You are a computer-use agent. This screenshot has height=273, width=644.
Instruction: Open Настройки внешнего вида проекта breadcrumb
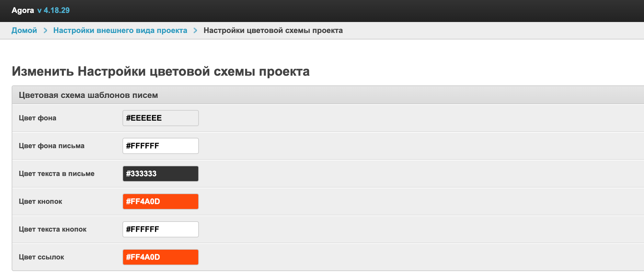pyautogui.click(x=120, y=30)
